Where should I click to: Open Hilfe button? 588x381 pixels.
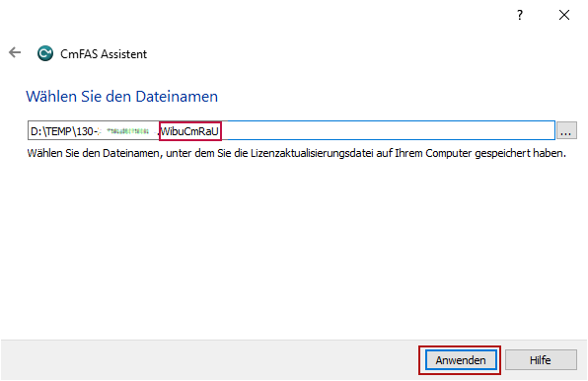tap(541, 360)
